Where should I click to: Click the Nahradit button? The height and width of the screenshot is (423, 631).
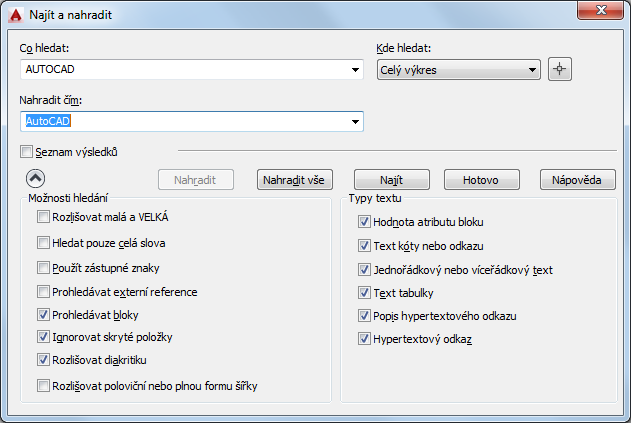pyautogui.click(x=196, y=180)
